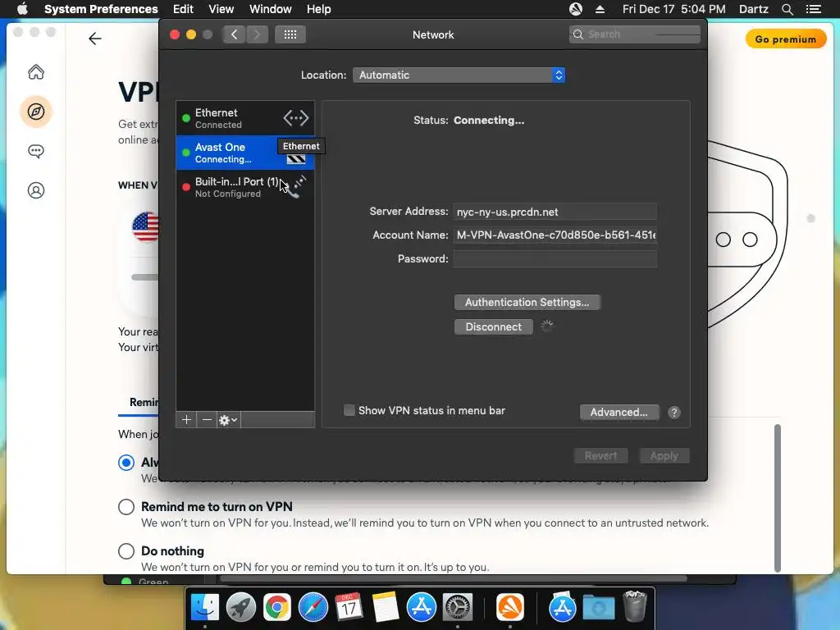This screenshot has width=840, height=630.
Task: Open Calendar from the Dock
Action: click(x=349, y=608)
